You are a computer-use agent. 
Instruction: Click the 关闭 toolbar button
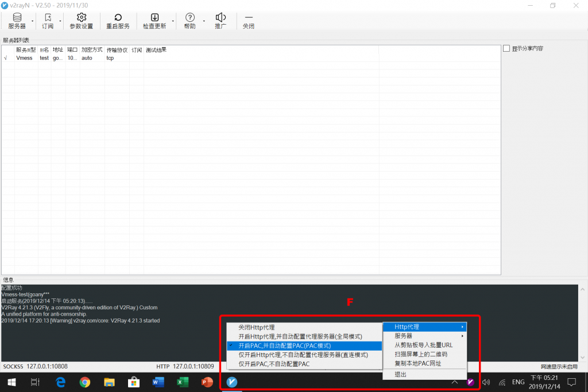pos(248,21)
